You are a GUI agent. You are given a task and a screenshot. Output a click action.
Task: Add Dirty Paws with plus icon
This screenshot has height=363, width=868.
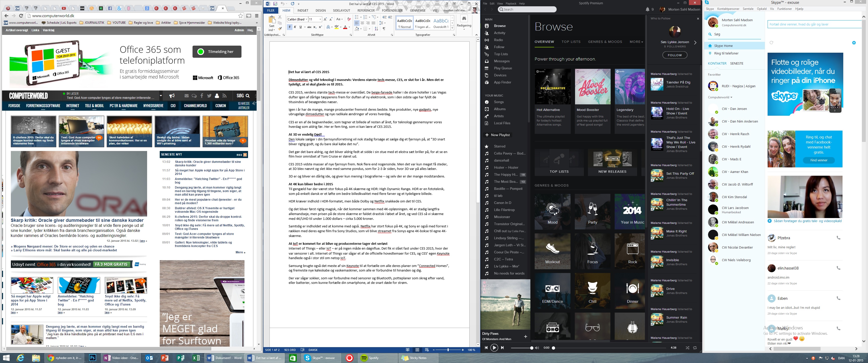(525, 336)
